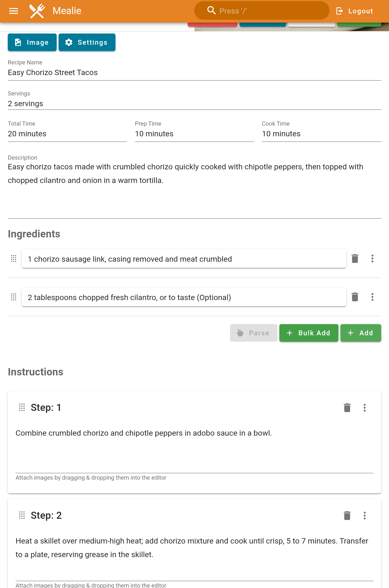
Task: Open more options menu for Step 2
Action: pyautogui.click(x=364, y=515)
